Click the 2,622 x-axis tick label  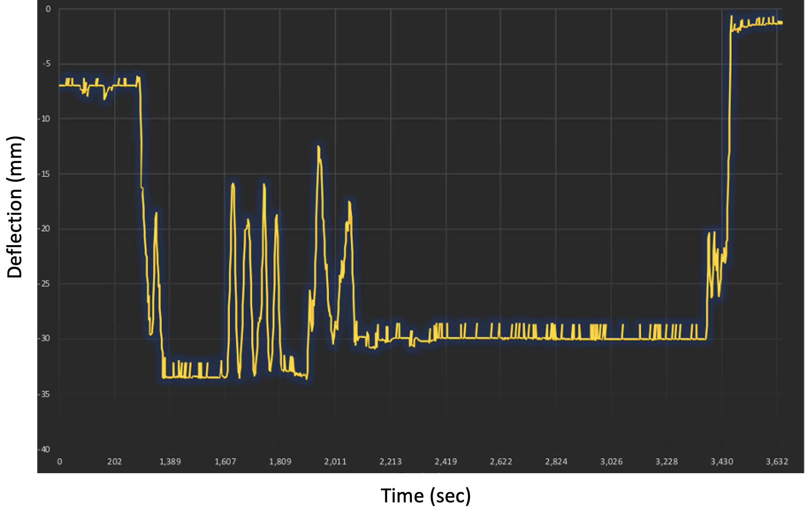point(501,462)
